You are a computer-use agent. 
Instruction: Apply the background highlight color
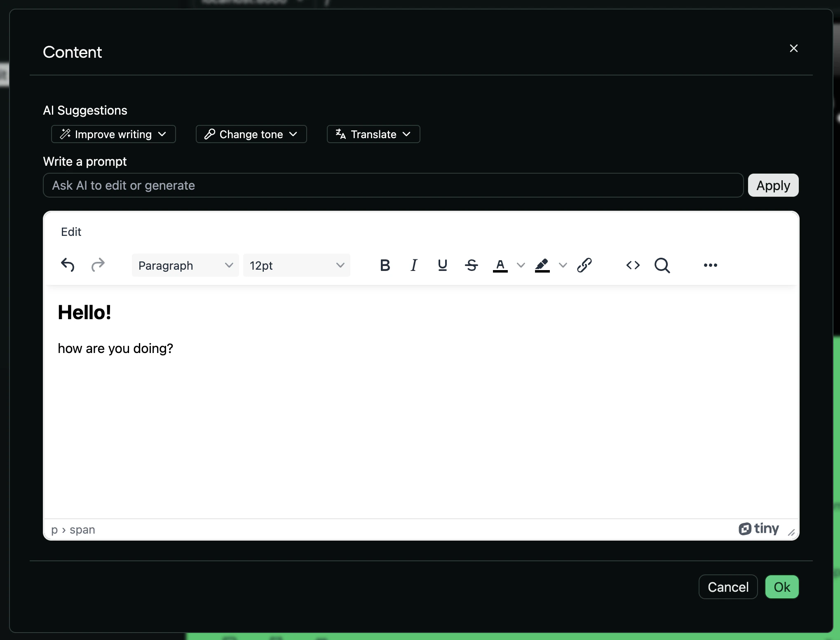pyautogui.click(x=542, y=265)
